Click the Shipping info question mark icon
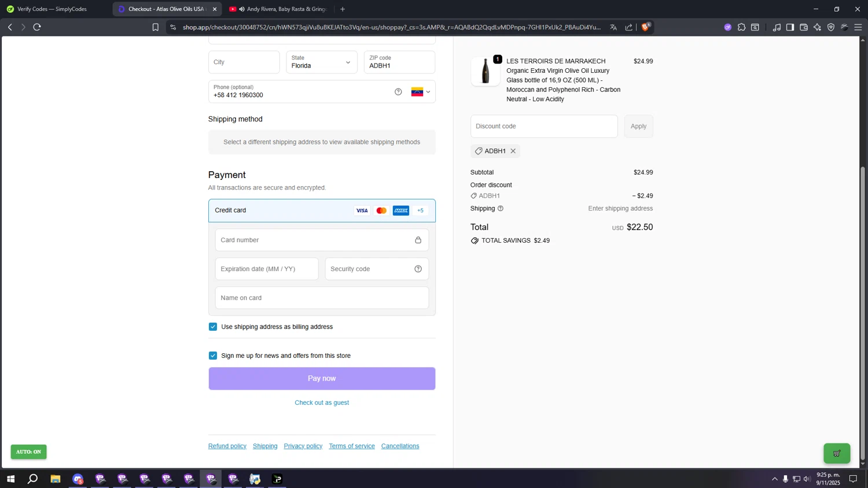Viewport: 868px width, 488px height. pyautogui.click(x=501, y=209)
